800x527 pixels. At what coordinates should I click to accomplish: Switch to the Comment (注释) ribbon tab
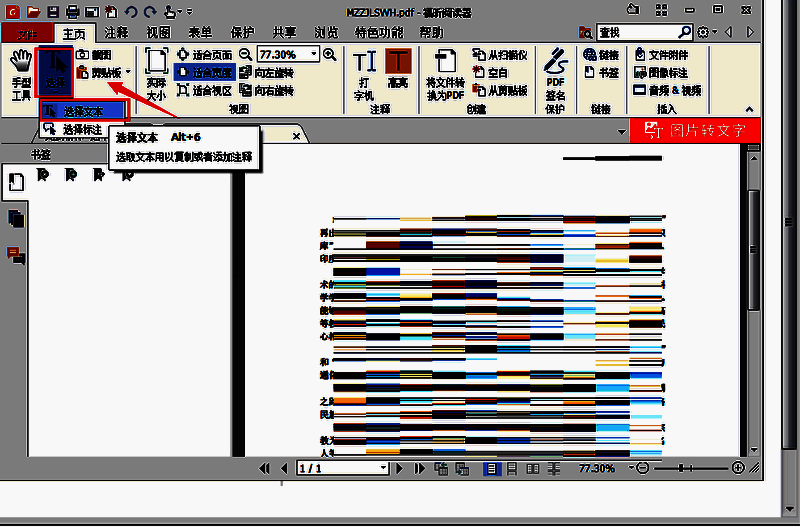(x=116, y=33)
